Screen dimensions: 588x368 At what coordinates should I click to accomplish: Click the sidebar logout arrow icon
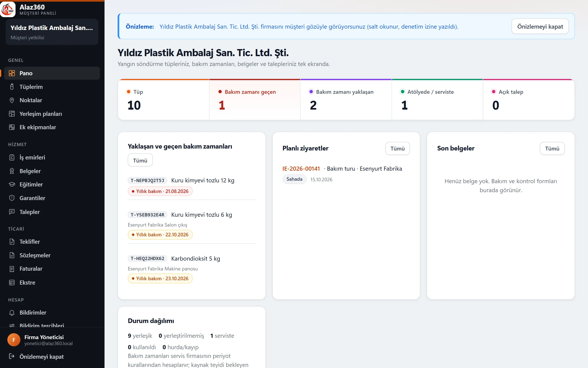click(x=12, y=357)
